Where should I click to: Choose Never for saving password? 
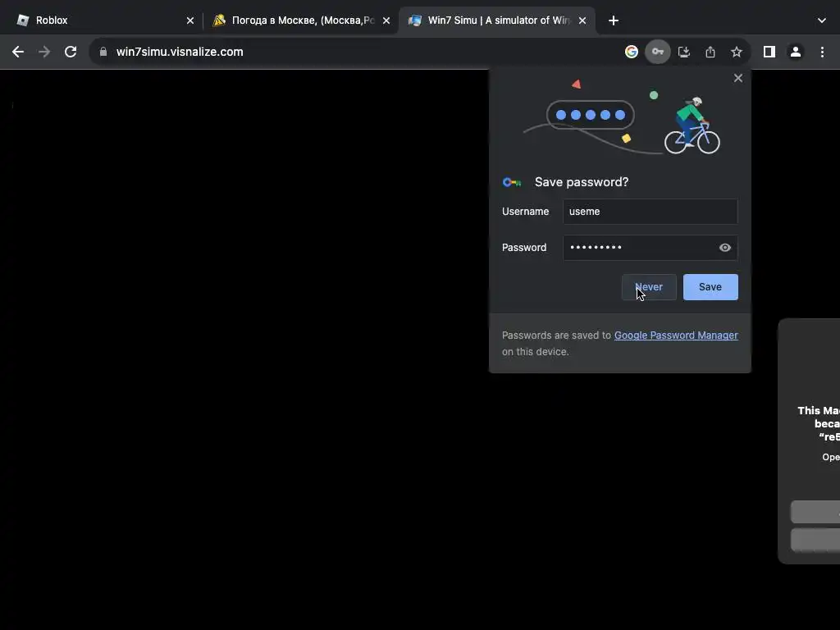[650, 287]
